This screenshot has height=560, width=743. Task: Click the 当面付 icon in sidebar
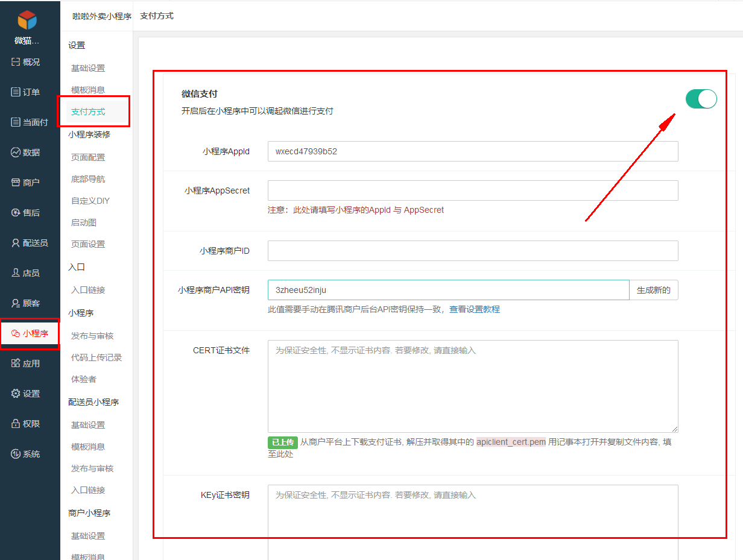(16, 122)
